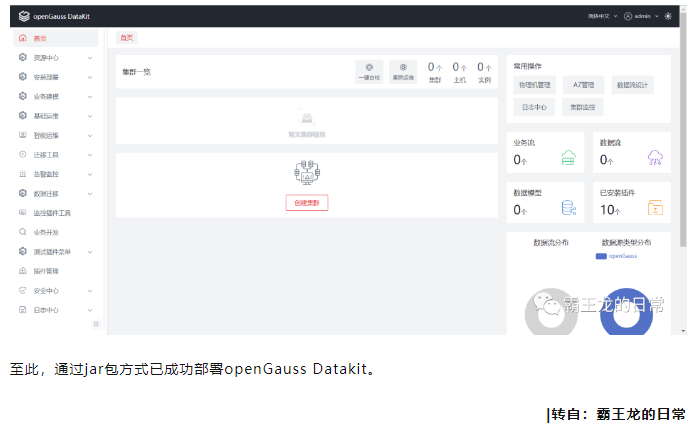The image size is (693, 443).
Task: Open the 简体中文 language dropdown
Action: [x=602, y=16]
